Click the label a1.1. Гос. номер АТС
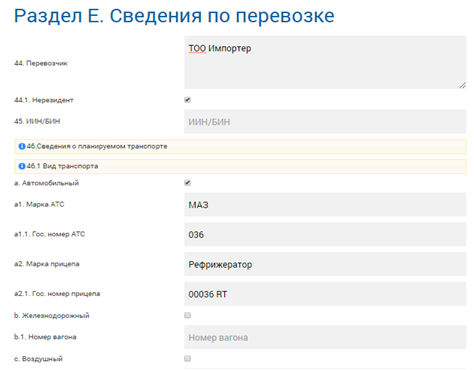Image resolution: width=474 pixels, height=370 pixels. pyautogui.click(x=49, y=234)
